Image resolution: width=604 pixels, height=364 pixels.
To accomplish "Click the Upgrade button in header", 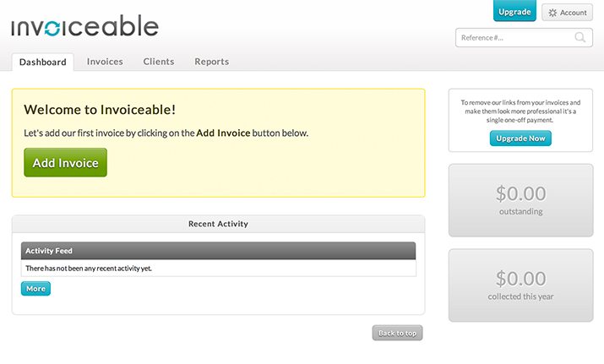I will (514, 11).
